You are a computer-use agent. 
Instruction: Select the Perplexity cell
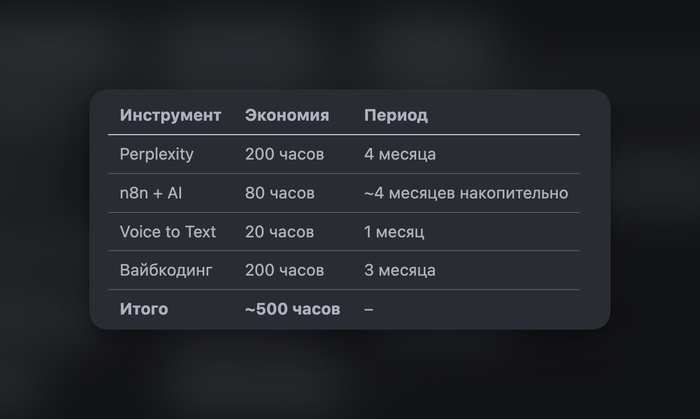(x=157, y=154)
